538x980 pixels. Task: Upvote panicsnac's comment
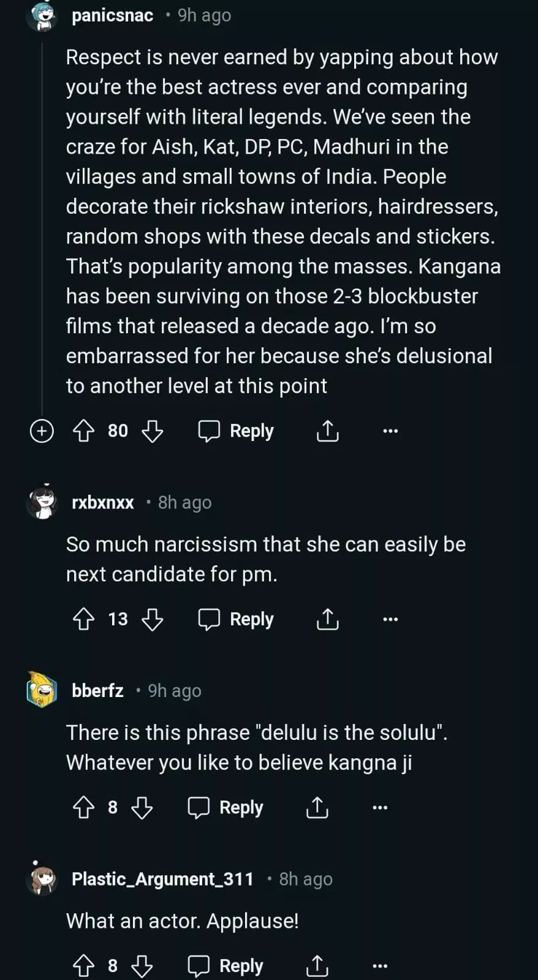[83, 431]
